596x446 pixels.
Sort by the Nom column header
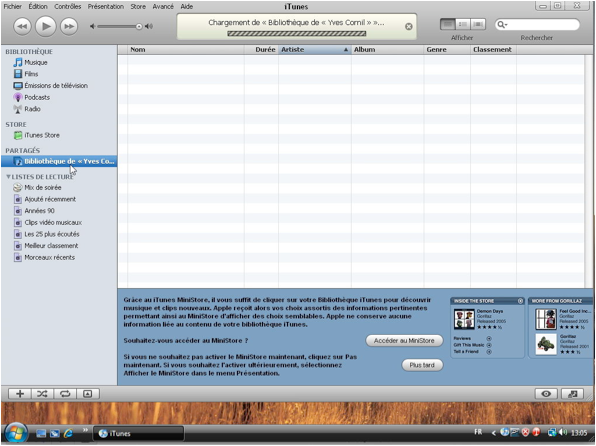coord(185,49)
